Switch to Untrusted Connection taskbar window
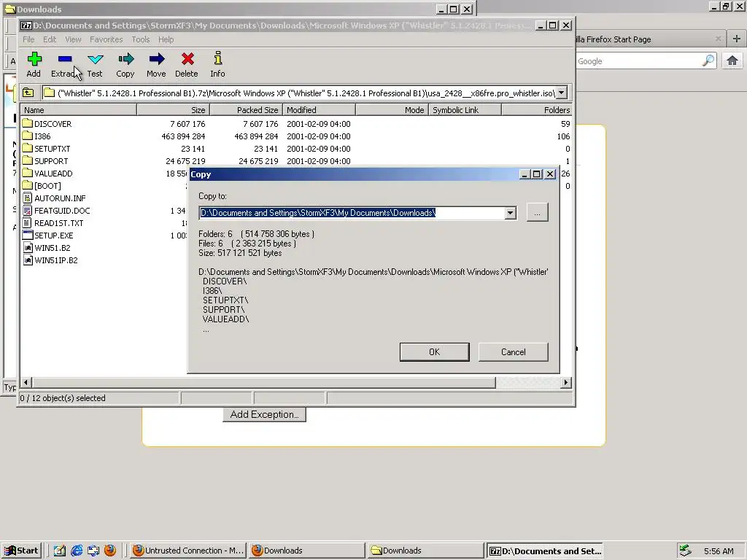Image resolution: width=747 pixels, height=560 pixels. coord(188,551)
